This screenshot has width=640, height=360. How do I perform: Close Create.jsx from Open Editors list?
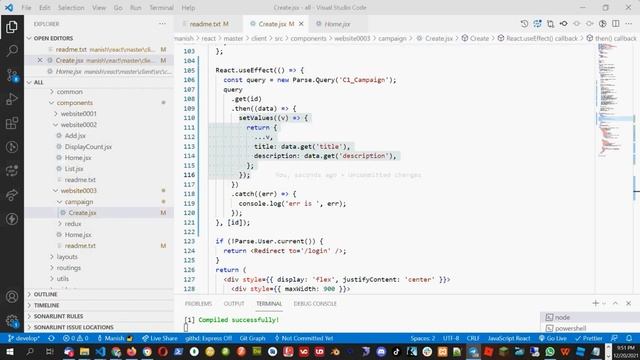point(40,60)
